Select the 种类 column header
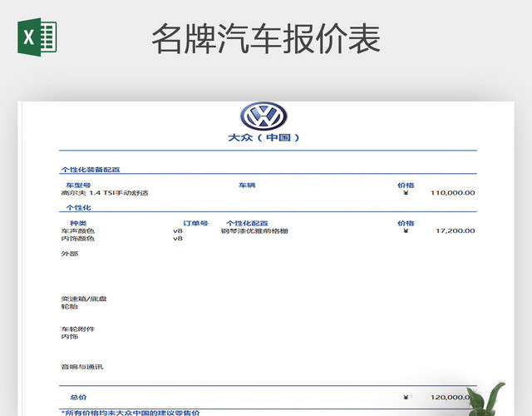This screenshot has width=532, height=416. pos(78,223)
